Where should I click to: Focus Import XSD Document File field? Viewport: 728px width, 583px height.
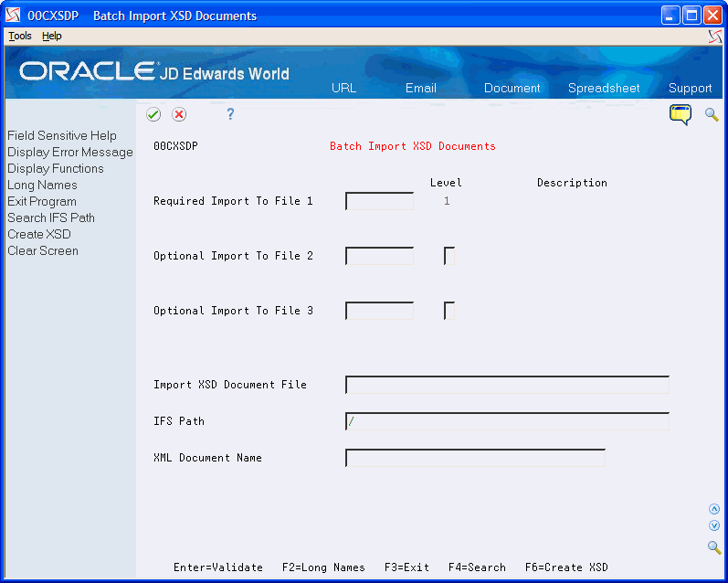(x=507, y=385)
